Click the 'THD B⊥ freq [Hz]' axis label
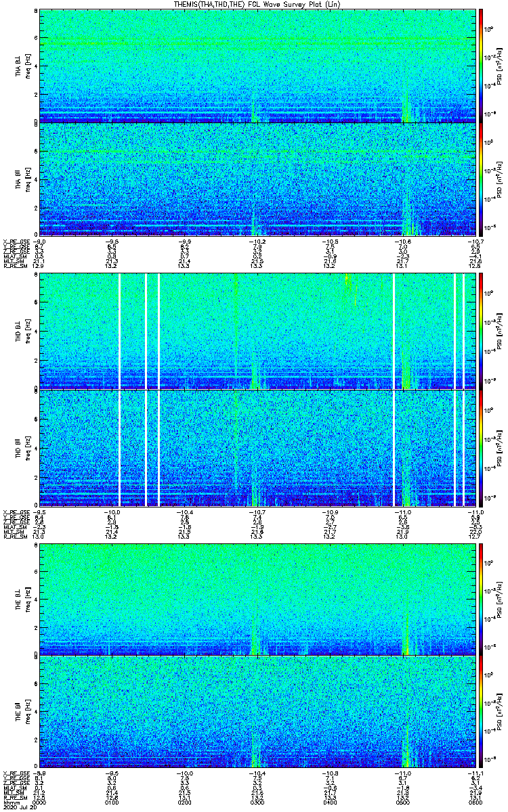The height and width of the screenshot is (812, 508). click(22, 332)
